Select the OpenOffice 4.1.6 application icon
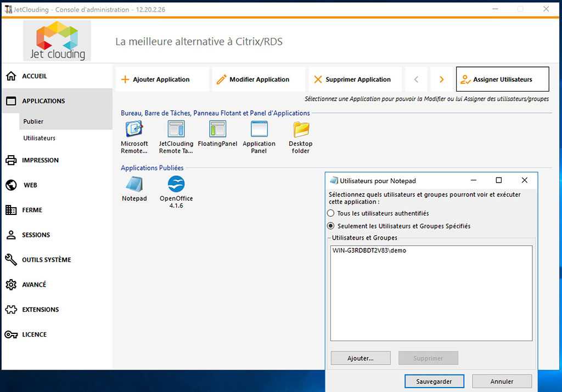The image size is (562, 392). [176, 185]
